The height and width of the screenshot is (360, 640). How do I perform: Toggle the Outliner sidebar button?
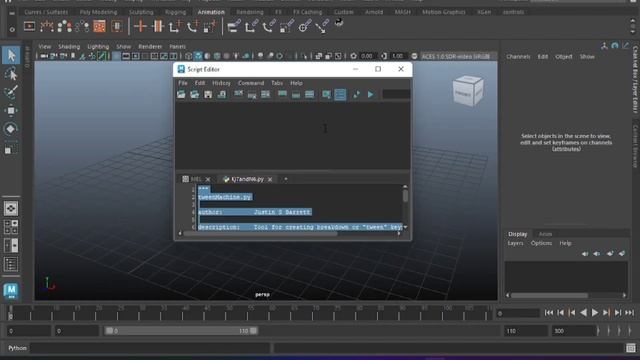click(x=11, y=264)
